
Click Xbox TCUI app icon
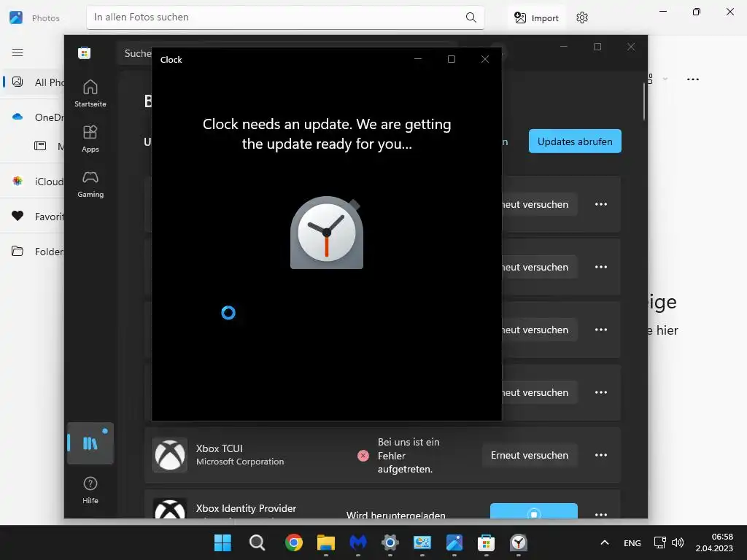coord(169,455)
